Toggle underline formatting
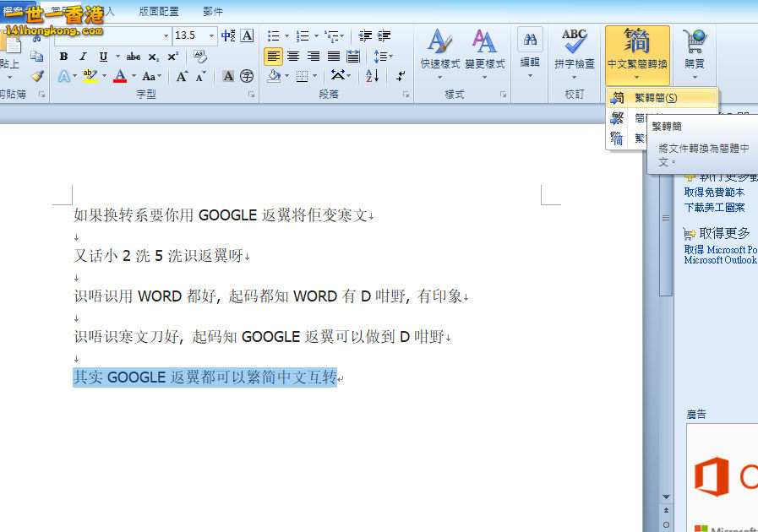Image resolution: width=758 pixels, height=532 pixels. (103, 57)
